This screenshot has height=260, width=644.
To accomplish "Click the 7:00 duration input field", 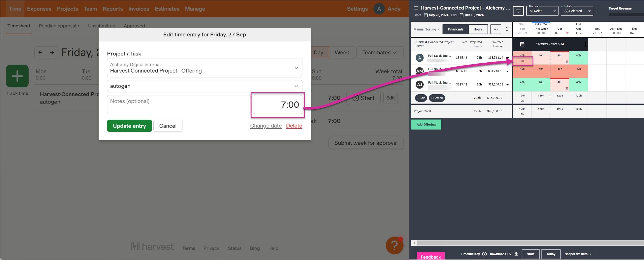I will [278, 105].
